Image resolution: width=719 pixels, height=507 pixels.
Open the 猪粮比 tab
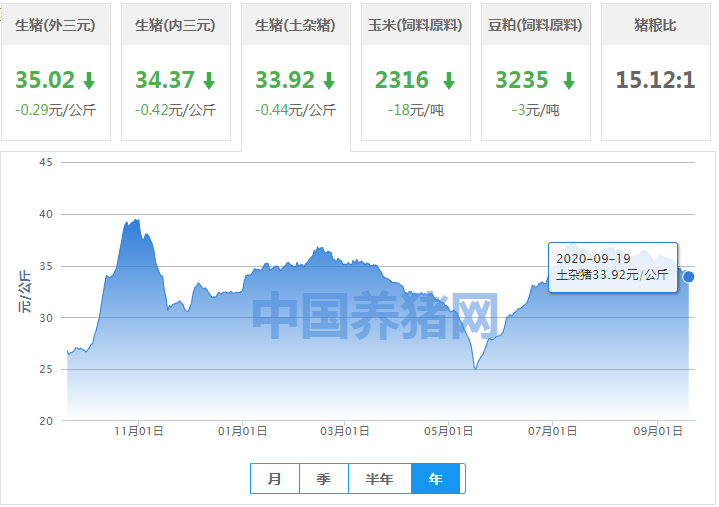coord(656,72)
